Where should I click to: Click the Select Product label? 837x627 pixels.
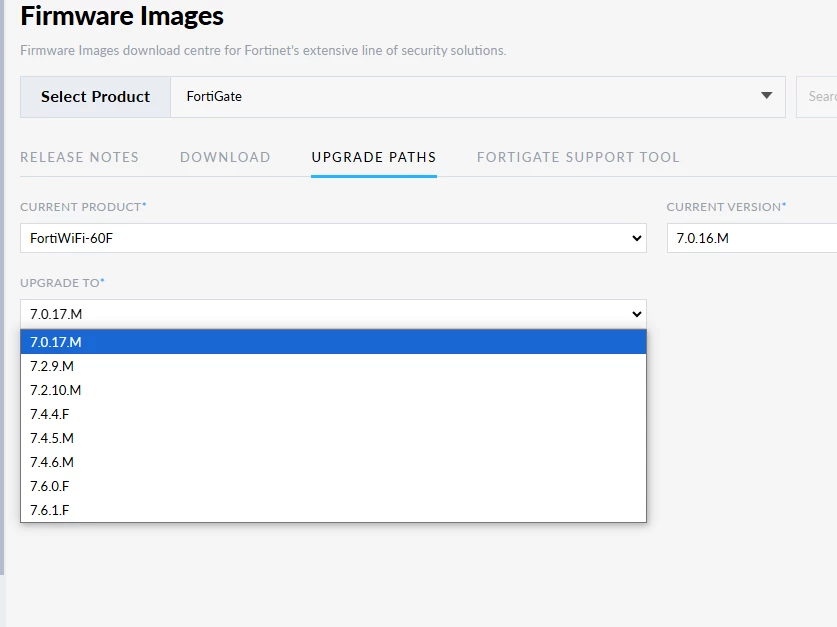pyautogui.click(x=96, y=97)
